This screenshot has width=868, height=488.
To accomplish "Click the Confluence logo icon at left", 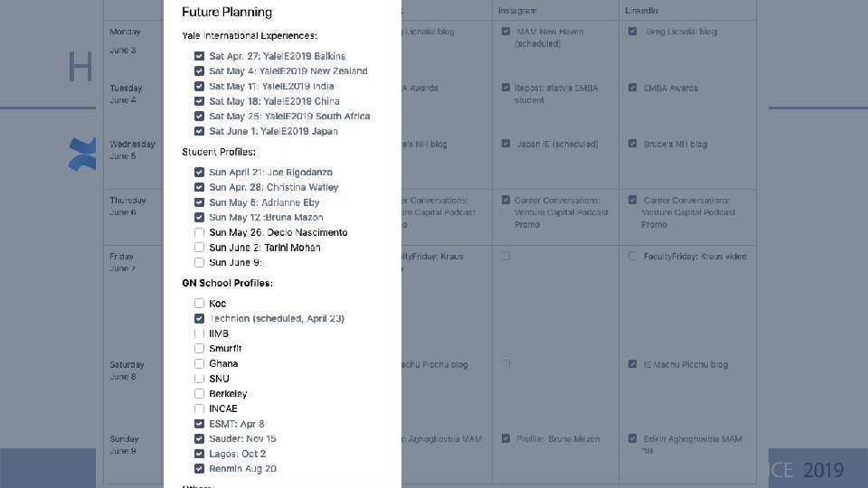I will [x=82, y=155].
